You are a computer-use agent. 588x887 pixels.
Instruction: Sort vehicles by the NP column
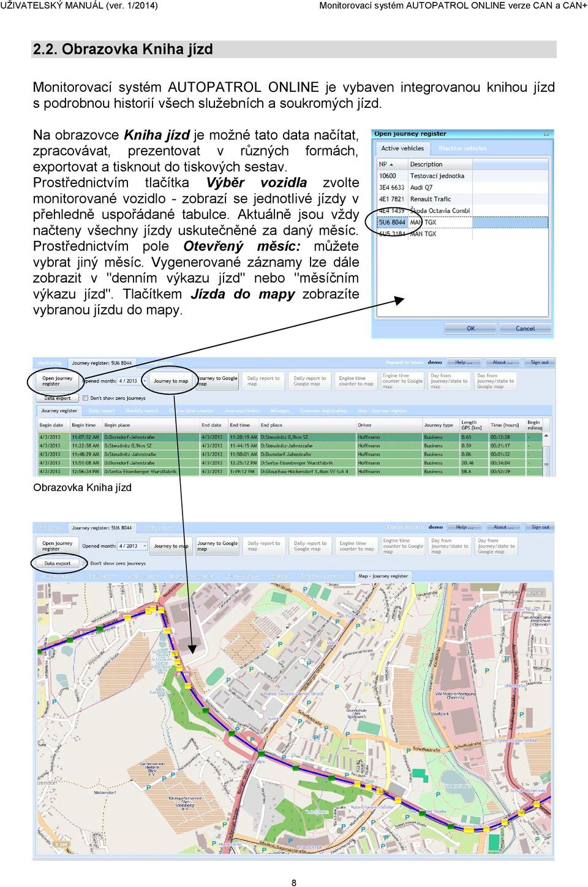[x=392, y=164]
